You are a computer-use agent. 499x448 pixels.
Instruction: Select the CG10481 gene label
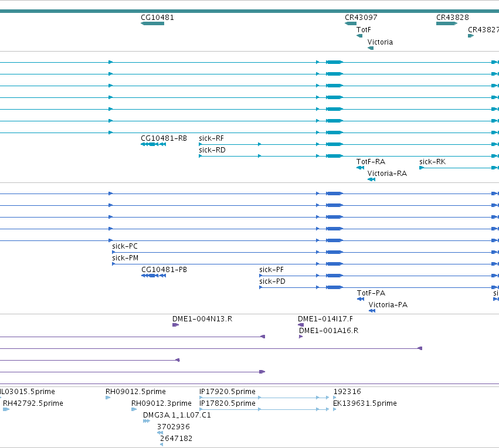tap(158, 18)
